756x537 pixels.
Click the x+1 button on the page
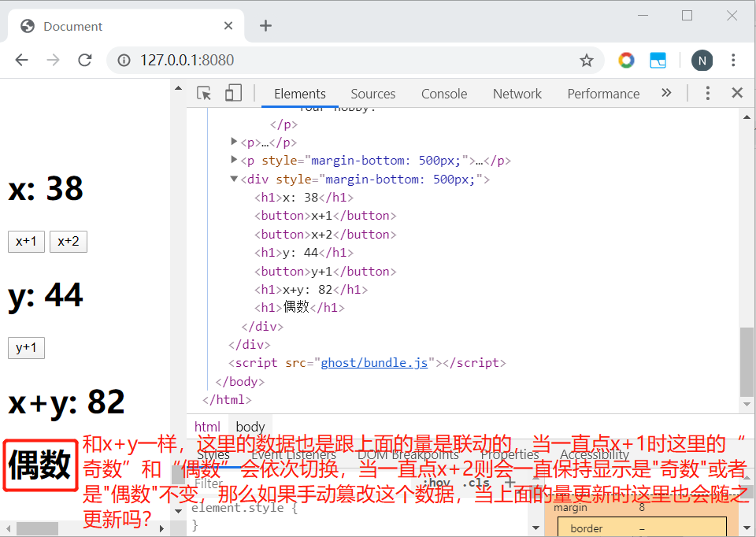pos(26,242)
